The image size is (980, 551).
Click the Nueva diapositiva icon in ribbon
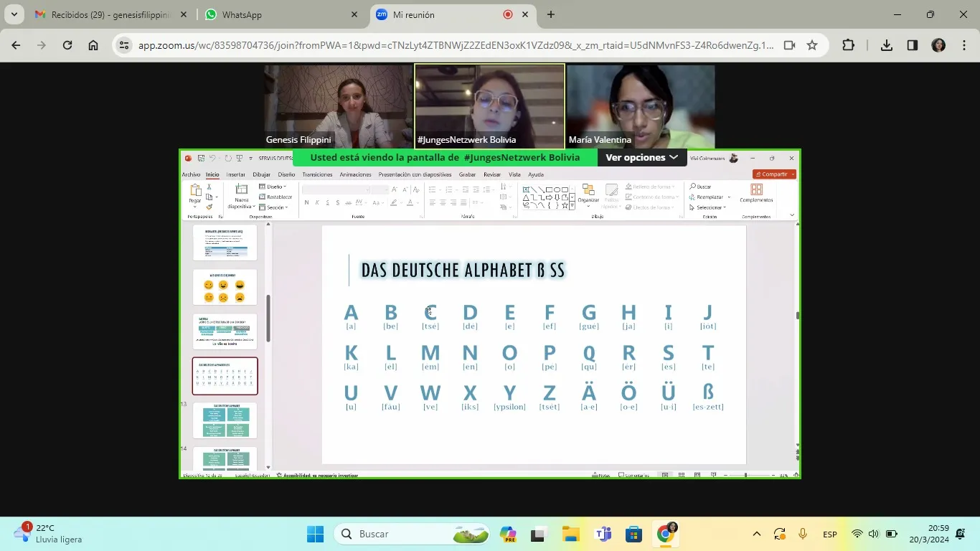(242, 189)
